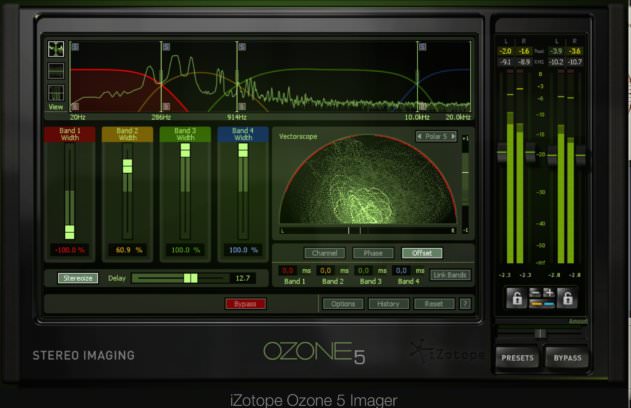Screen dimensions: 631x408
Task: Click the 914Hz crossover line
Action: click(237, 76)
